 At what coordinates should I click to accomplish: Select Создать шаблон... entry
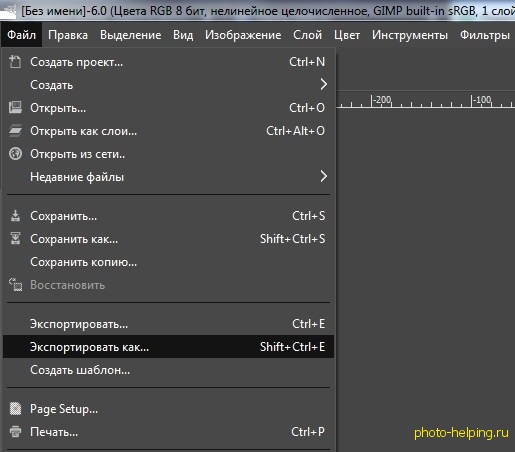pos(168,370)
